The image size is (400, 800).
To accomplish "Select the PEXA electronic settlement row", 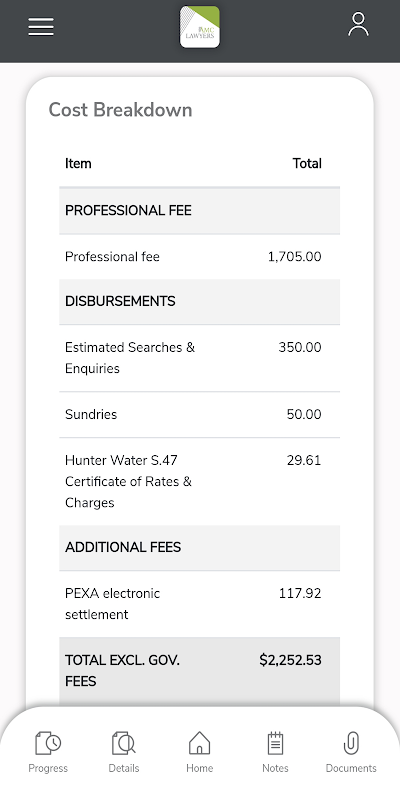I will click(x=199, y=604).
